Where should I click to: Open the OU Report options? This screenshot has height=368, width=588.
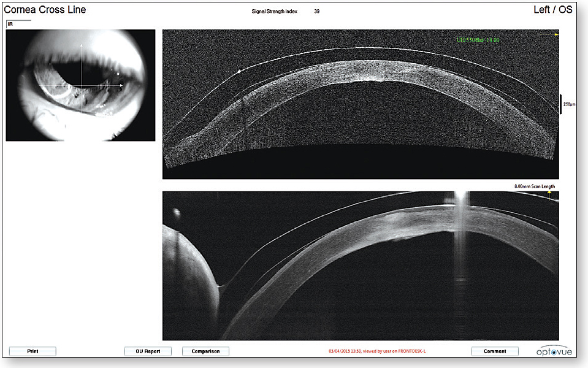tap(147, 351)
